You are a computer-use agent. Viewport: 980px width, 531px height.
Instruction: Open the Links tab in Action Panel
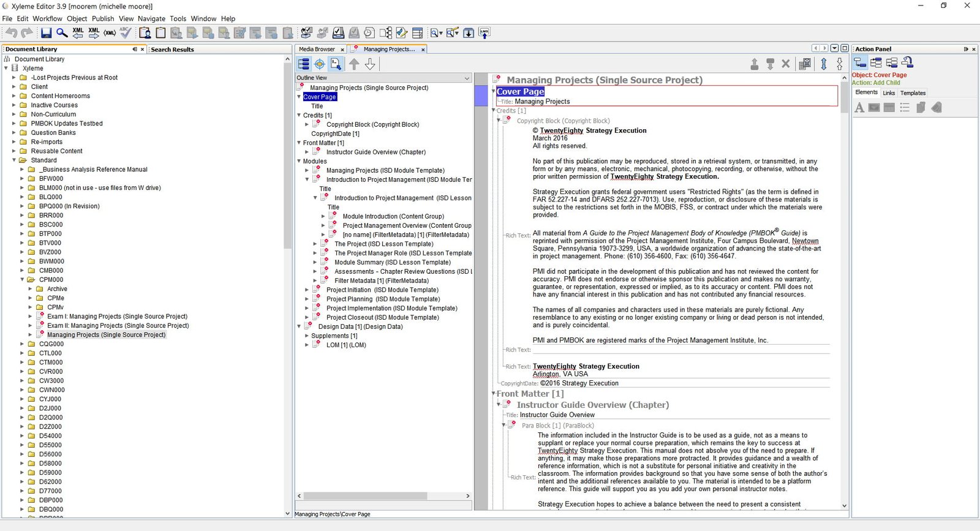[x=889, y=93]
